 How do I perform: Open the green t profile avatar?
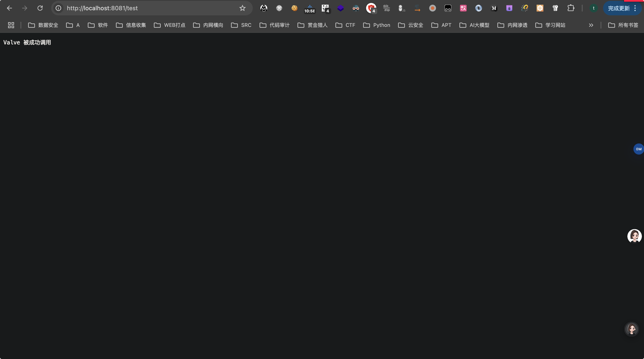tap(593, 8)
